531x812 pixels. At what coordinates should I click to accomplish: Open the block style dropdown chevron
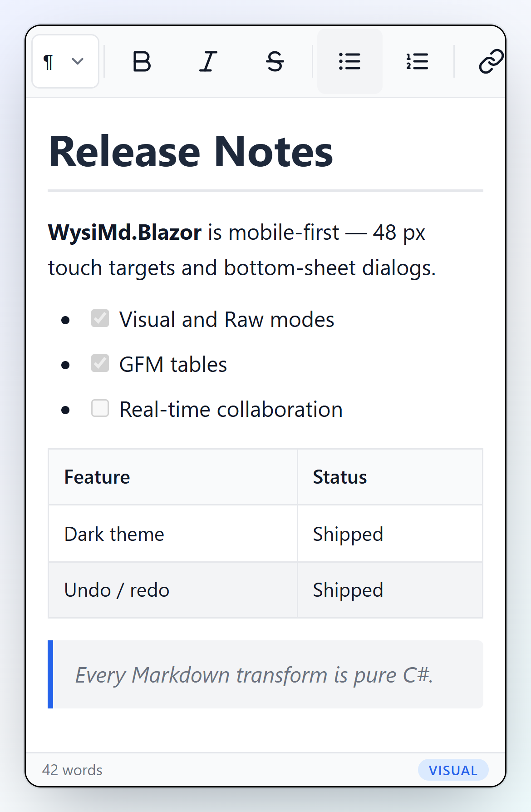[78, 61]
